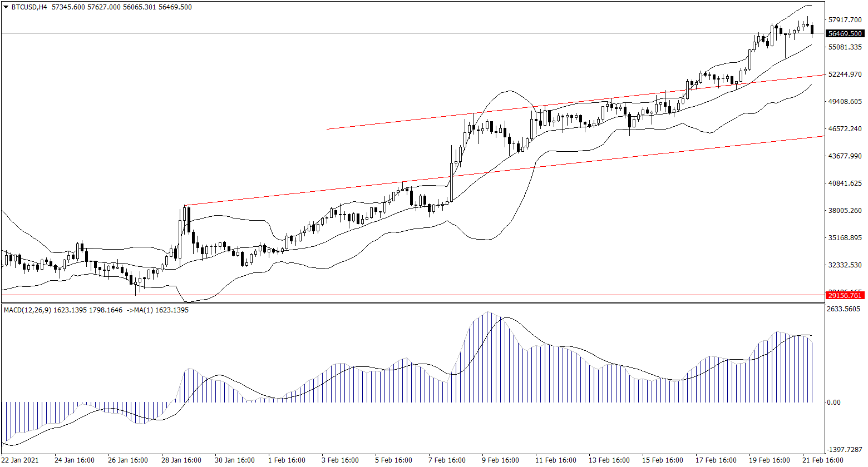Image resolution: width=868 pixels, height=467 pixels.
Task: Select the current price label 56469.500
Action: click(845, 34)
